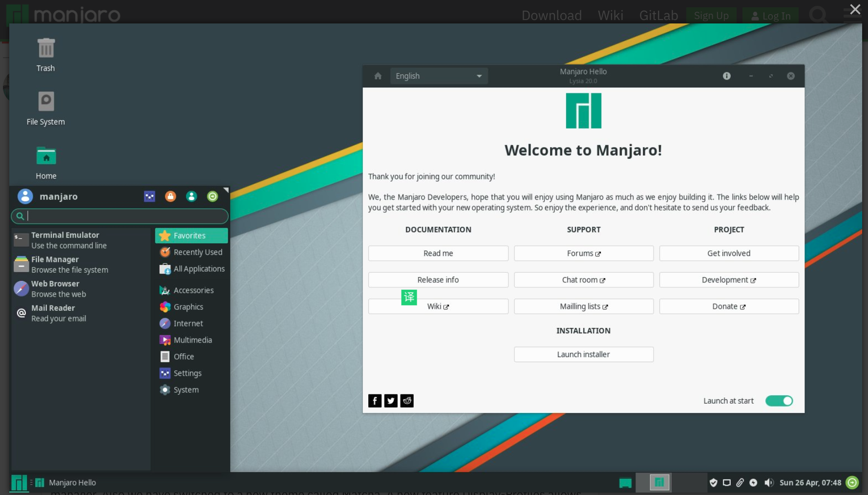The width and height of the screenshot is (868, 495).
Task: Click the orange lock screen icon
Action: [170, 196]
